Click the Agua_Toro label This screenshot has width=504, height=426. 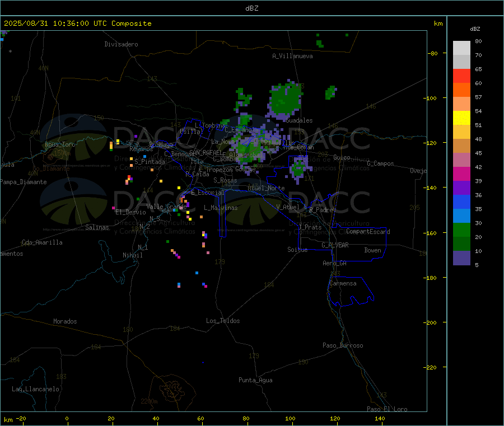coord(60,145)
